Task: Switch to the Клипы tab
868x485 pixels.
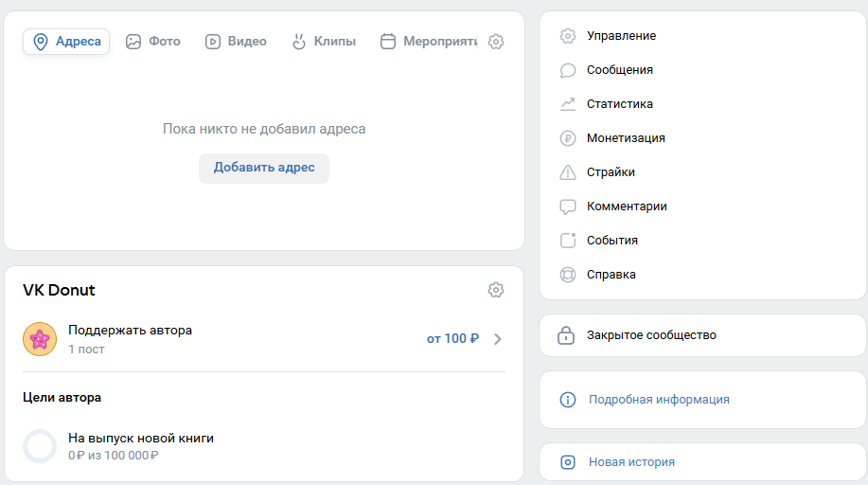Action: coord(324,42)
